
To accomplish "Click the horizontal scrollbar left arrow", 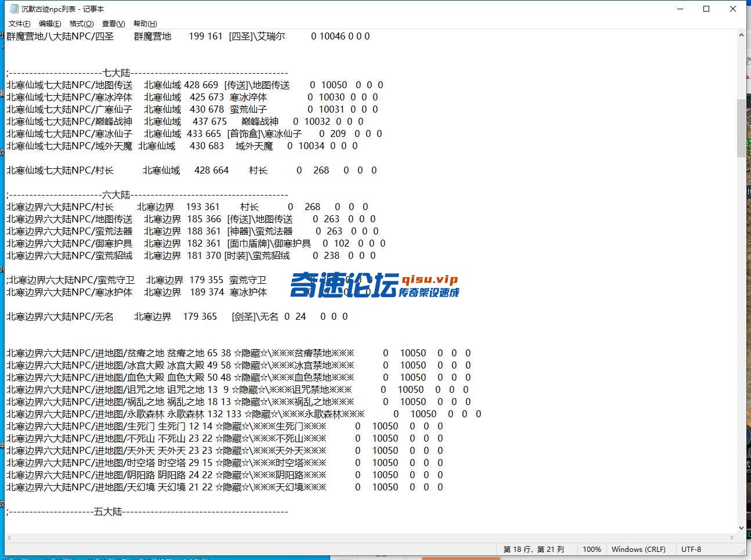I will [9, 538].
